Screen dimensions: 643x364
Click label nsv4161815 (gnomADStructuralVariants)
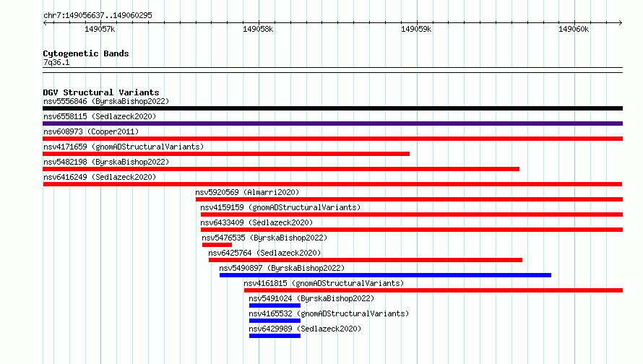coord(324,283)
